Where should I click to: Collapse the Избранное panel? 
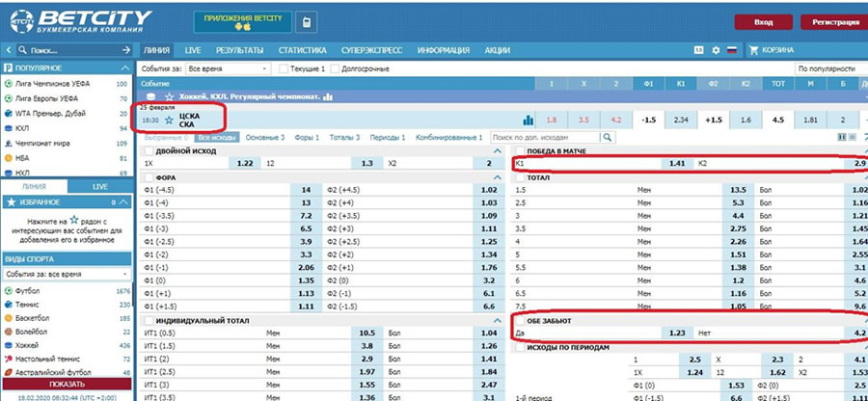coord(124,202)
